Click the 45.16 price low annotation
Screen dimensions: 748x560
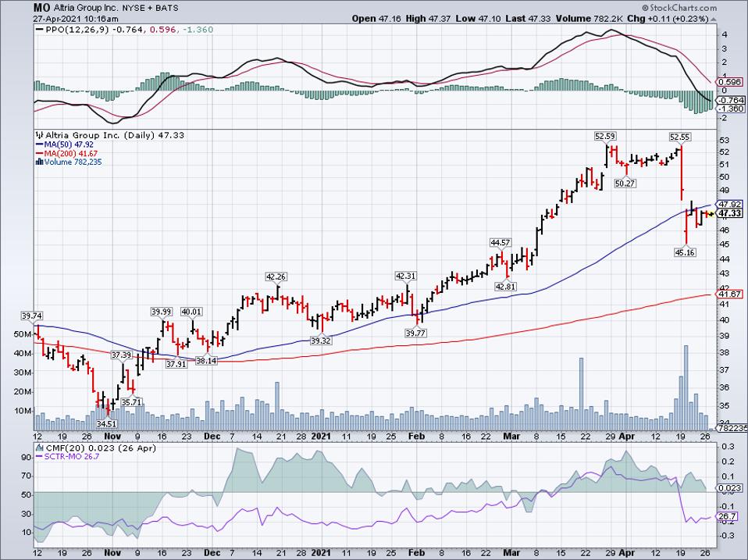pos(685,252)
